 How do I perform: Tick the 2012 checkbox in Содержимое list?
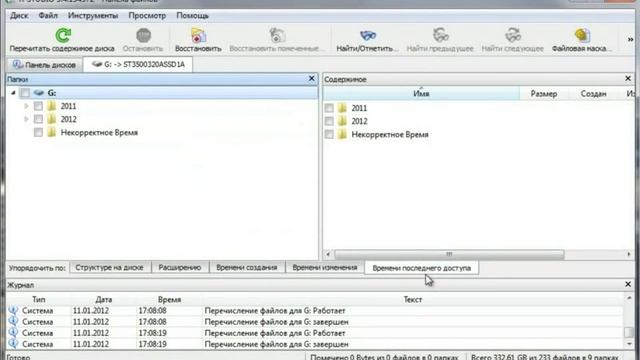(x=329, y=121)
